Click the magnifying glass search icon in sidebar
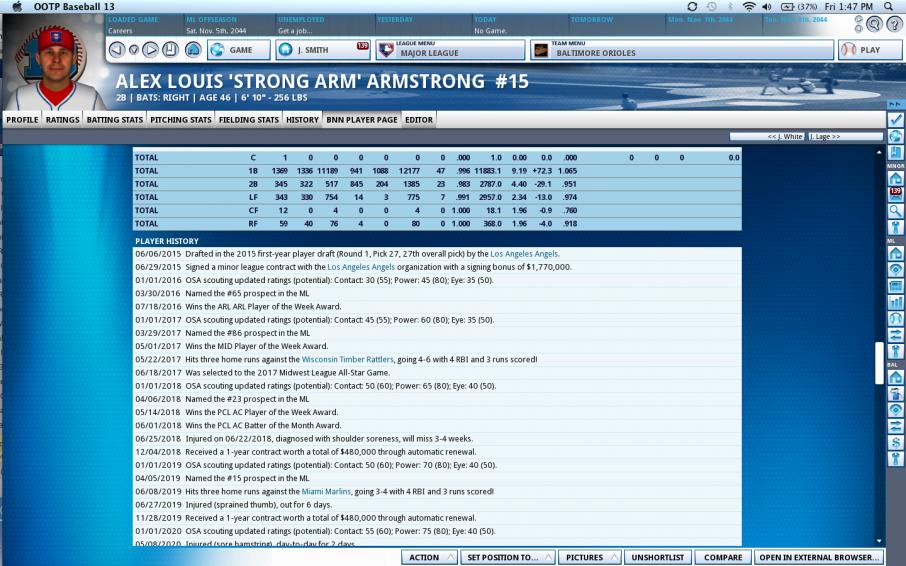The width and height of the screenshot is (906, 566). [895, 211]
